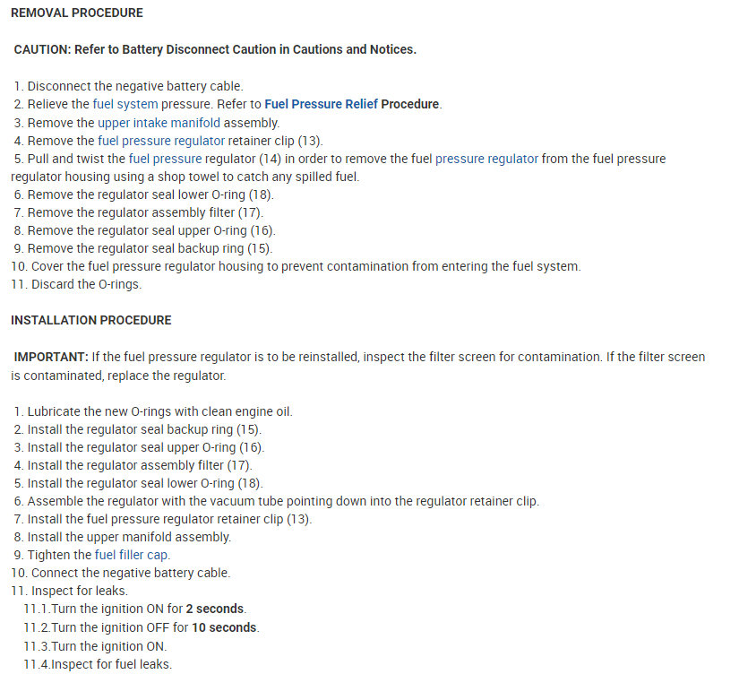739x700 pixels.
Task: Open the "Fuel Pressure Relief" procedure link
Action: (x=321, y=104)
